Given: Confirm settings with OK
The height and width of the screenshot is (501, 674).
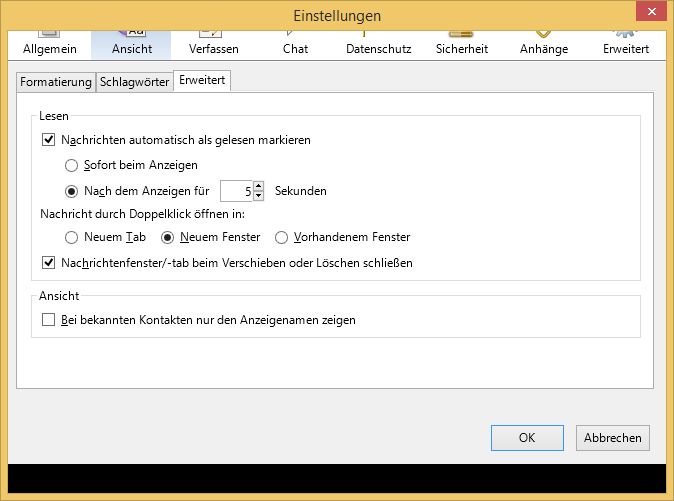Looking at the screenshot, I should [x=527, y=438].
